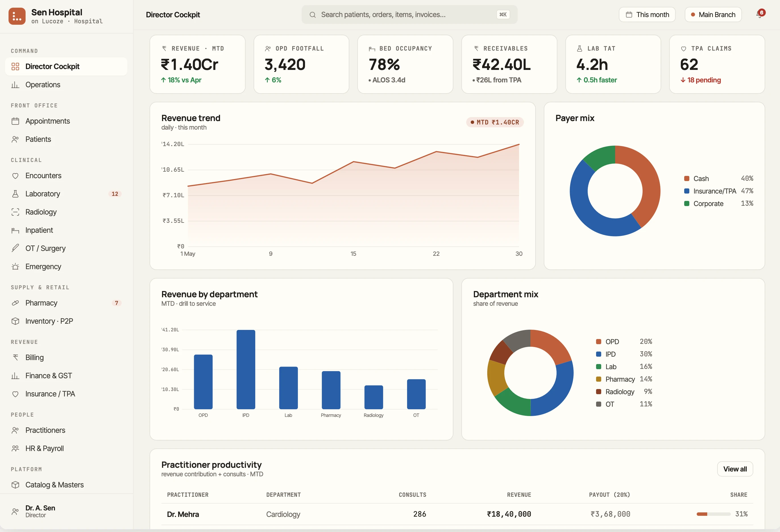
Task: Click the IPD bar in revenue chart
Action: tap(246, 369)
